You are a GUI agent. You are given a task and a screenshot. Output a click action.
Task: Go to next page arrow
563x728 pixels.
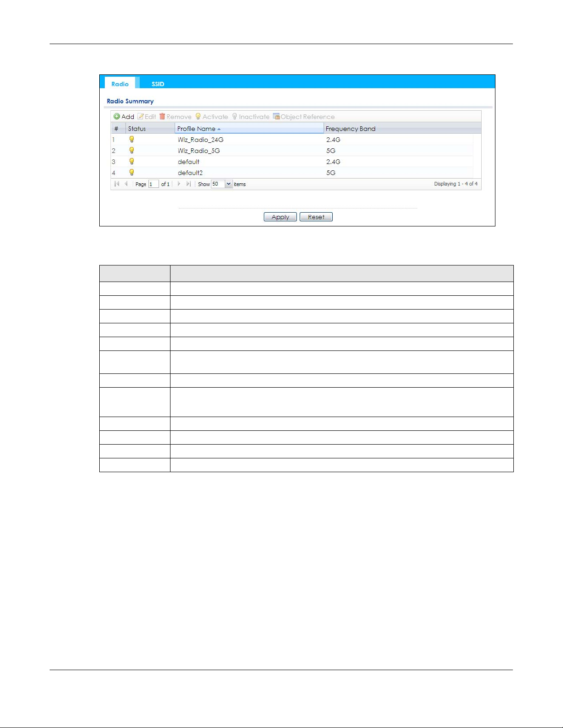tap(179, 184)
